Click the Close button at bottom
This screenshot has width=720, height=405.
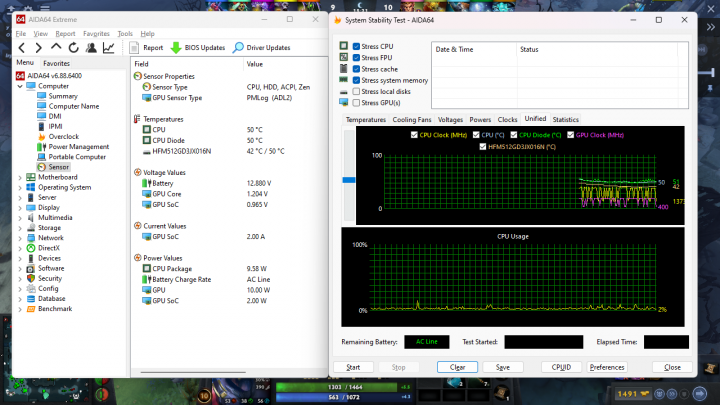pyautogui.click(x=672, y=367)
